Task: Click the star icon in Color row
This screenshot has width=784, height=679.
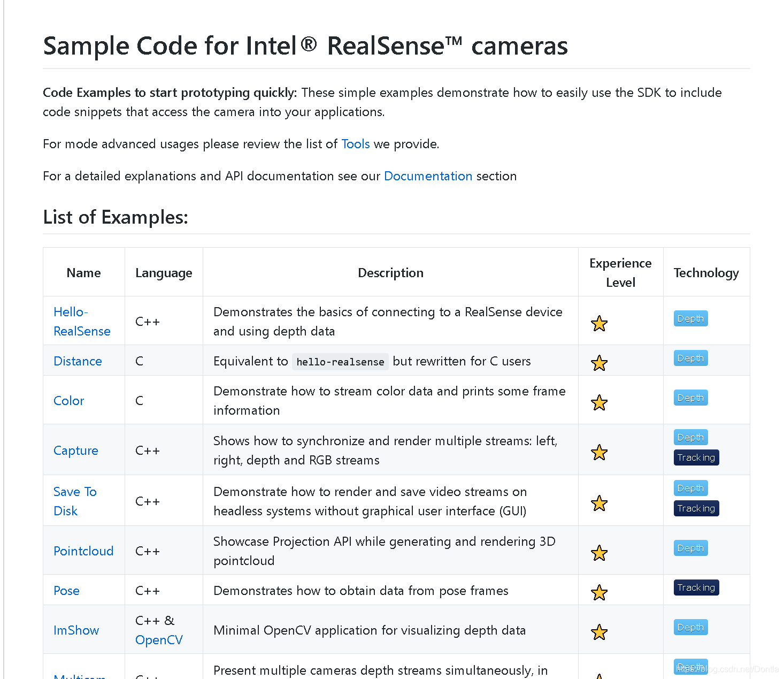Action: pyautogui.click(x=599, y=402)
